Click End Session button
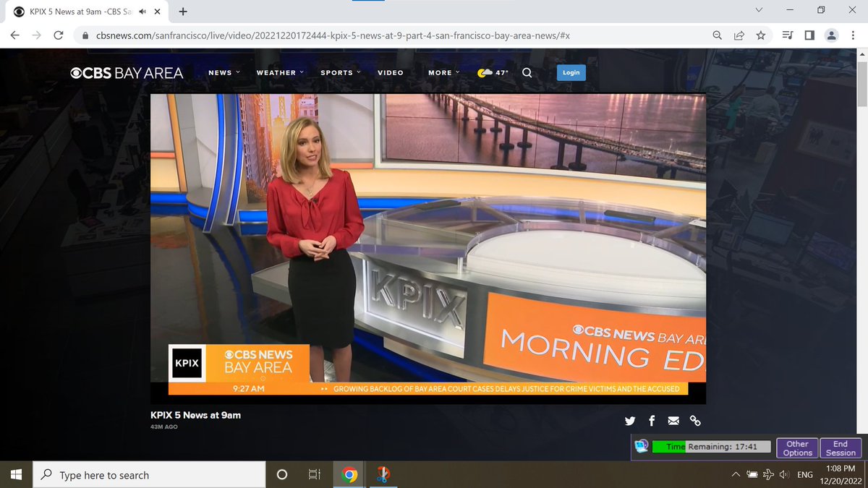The width and height of the screenshot is (868, 488). [841, 448]
